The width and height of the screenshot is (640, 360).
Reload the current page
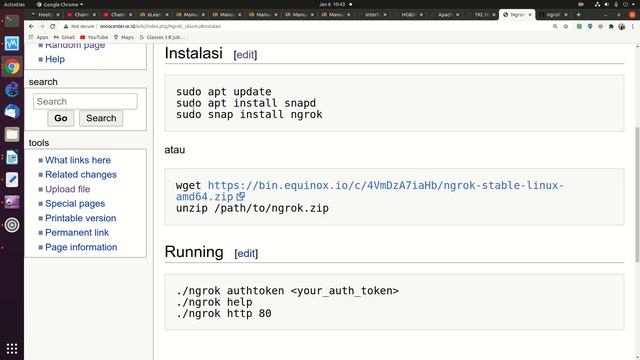pyautogui.click(x=53, y=26)
